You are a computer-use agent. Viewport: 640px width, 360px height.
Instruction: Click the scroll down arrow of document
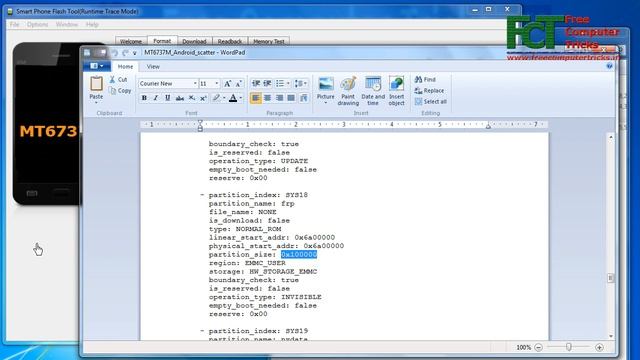pos(611,336)
